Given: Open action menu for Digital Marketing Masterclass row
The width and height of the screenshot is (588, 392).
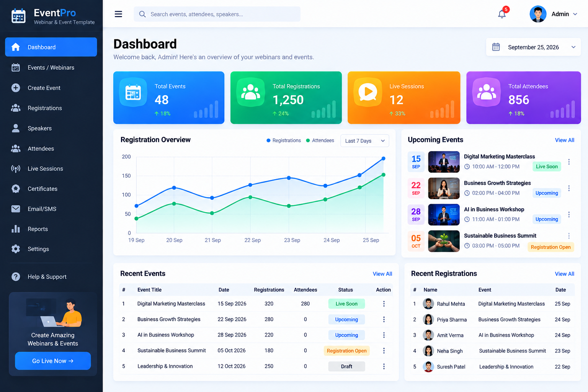Looking at the screenshot, I should [384, 304].
